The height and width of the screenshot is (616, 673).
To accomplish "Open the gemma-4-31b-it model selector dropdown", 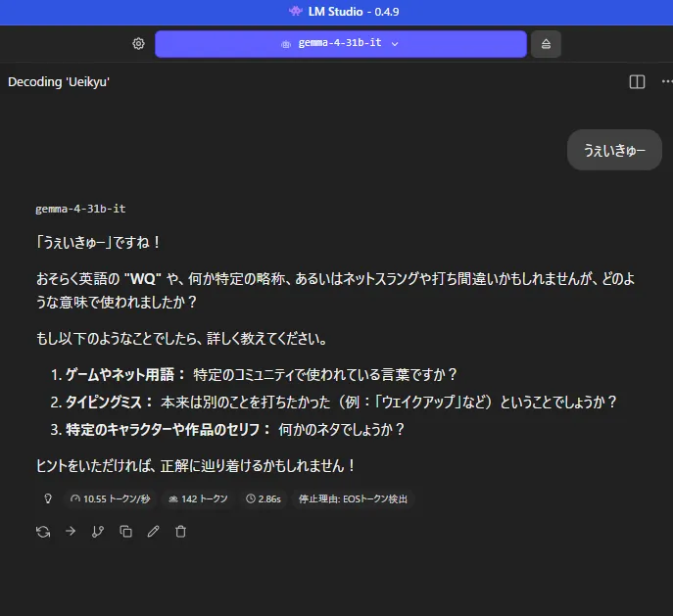I will (x=340, y=44).
